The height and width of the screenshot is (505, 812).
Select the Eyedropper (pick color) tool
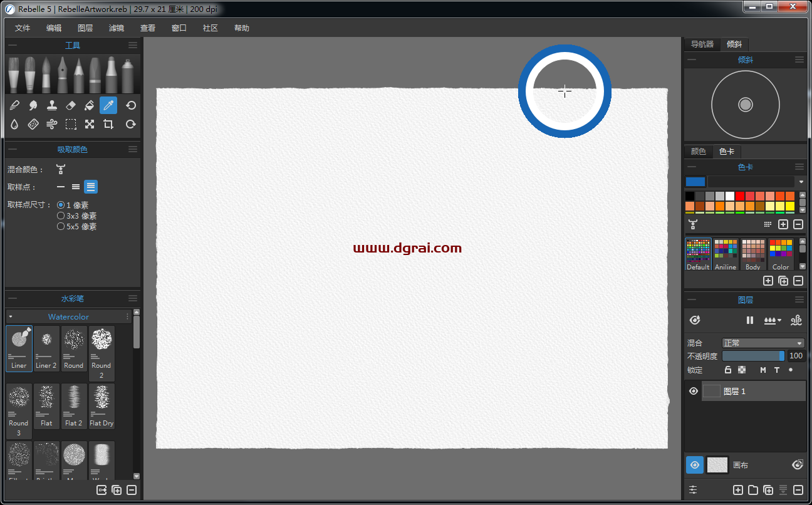[x=108, y=105]
